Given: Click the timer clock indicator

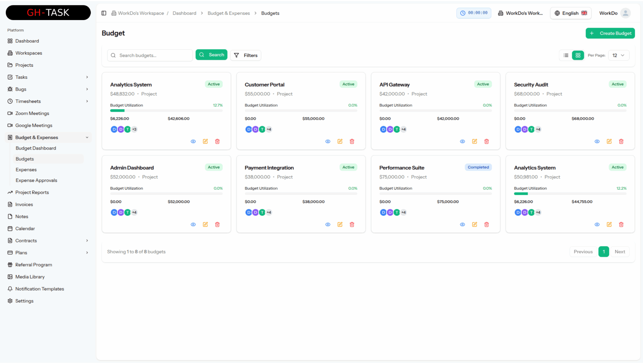Looking at the screenshot, I should tap(474, 13).
